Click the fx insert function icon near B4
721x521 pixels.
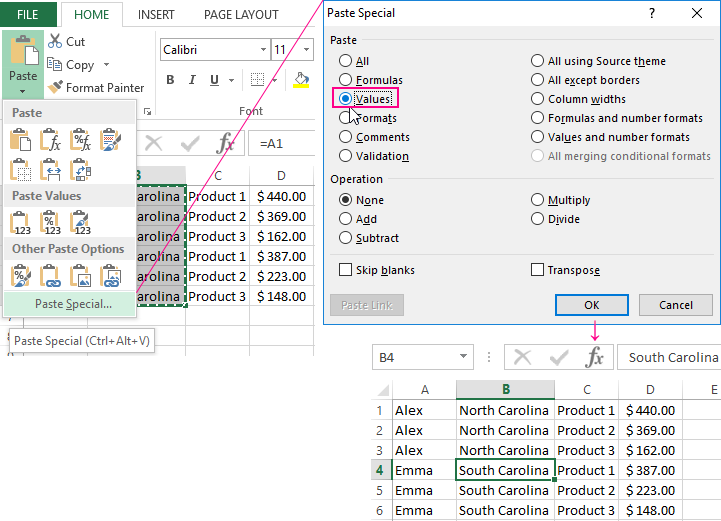point(595,358)
